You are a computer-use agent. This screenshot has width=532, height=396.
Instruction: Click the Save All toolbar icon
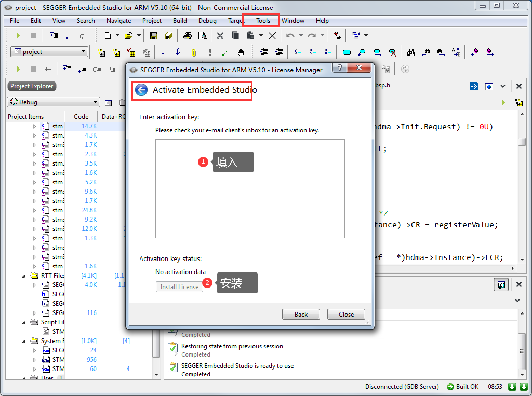(168, 36)
